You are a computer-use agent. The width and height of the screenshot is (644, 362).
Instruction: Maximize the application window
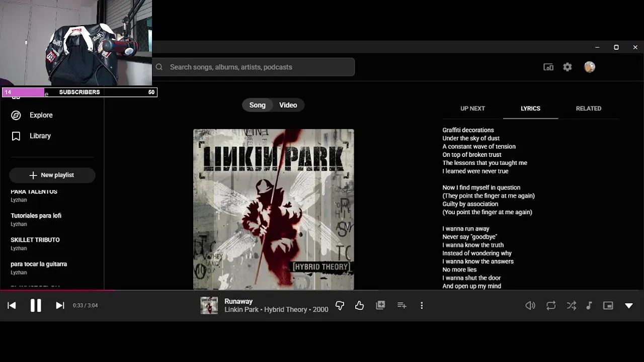point(616,47)
